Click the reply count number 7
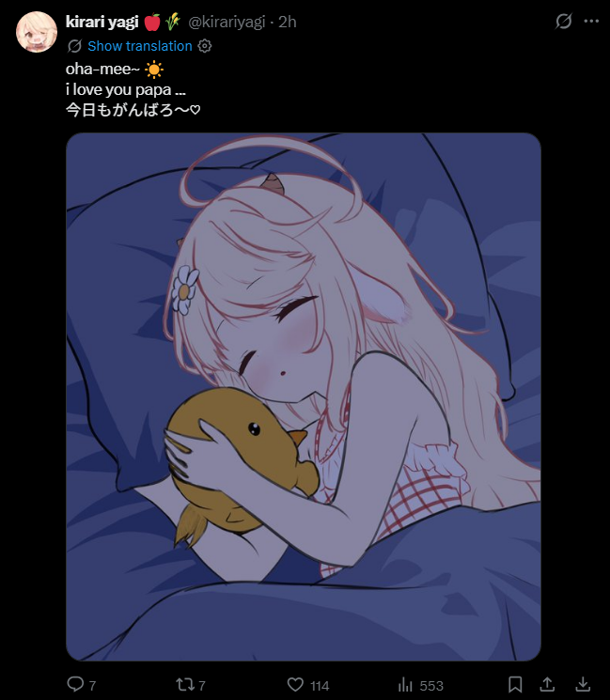The image size is (610, 700). click(x=92, y=685)
